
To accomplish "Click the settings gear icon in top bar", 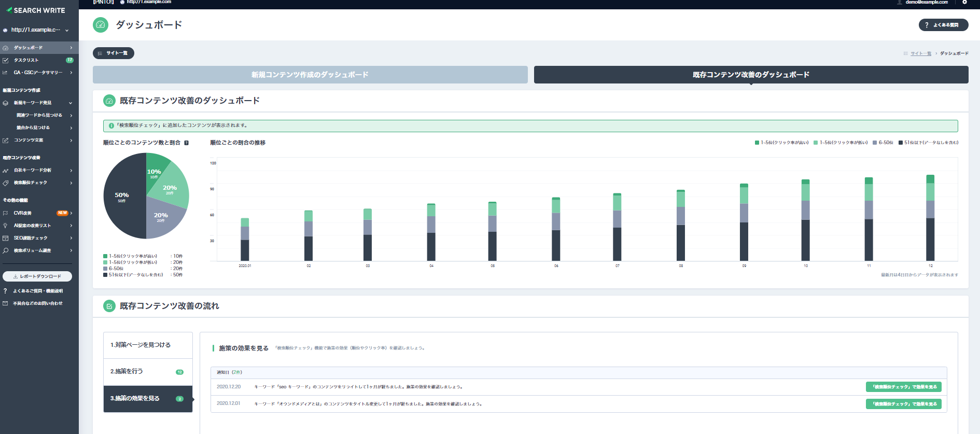I will pos(964,2).
